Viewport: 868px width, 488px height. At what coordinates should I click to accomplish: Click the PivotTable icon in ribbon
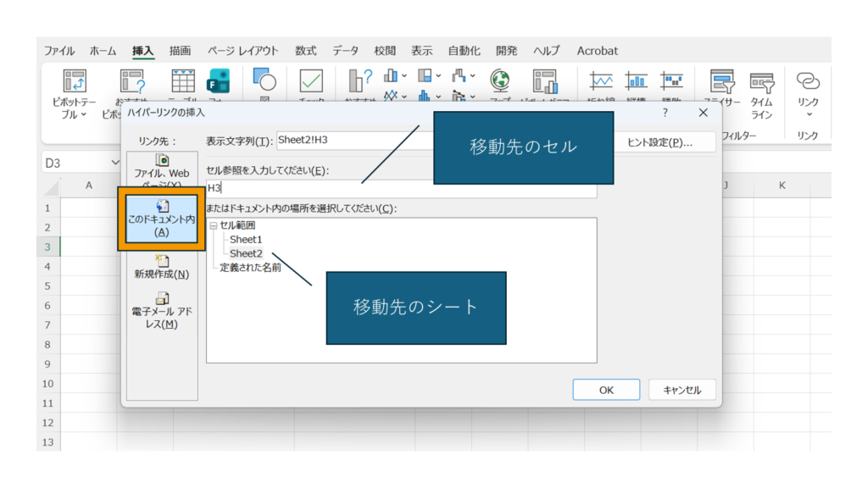(x=75, y=82)
